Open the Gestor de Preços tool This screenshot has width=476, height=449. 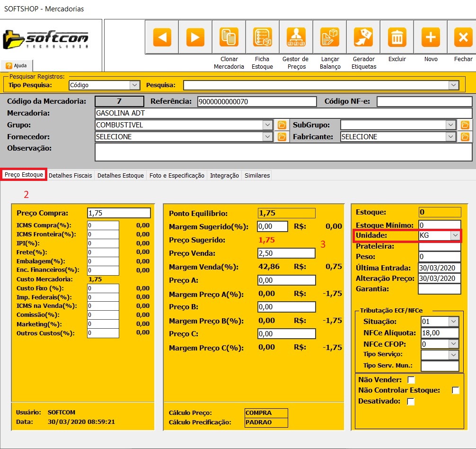[x=296, y=37]
